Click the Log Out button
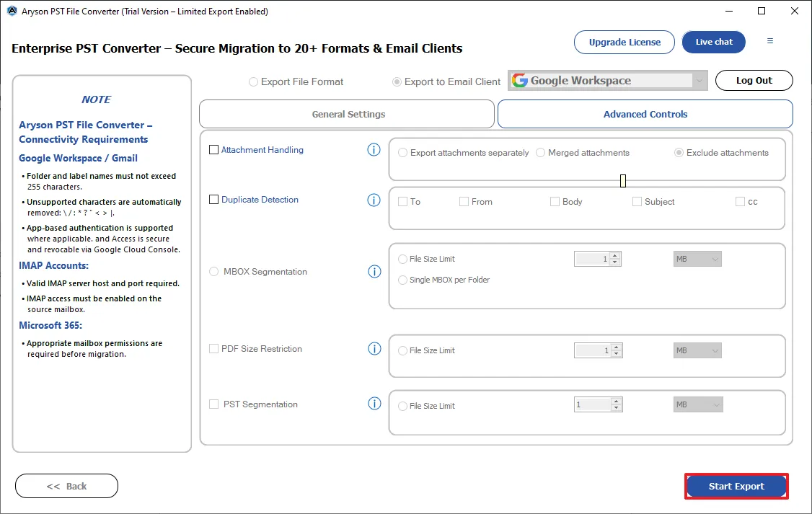 pyautogui.click(x=754, y=80)
